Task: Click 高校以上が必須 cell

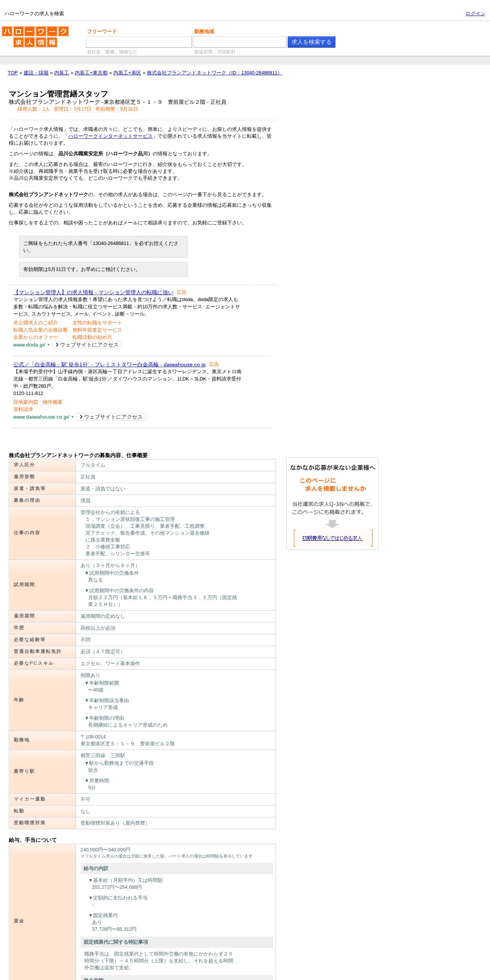Action: (x=176, y=628)
